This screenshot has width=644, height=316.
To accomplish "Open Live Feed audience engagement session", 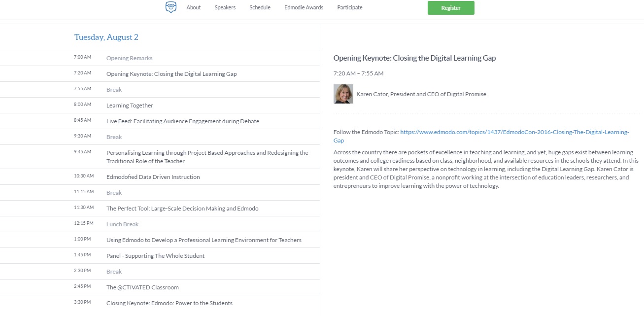I will pyautogui.click(x=182, y=121).
